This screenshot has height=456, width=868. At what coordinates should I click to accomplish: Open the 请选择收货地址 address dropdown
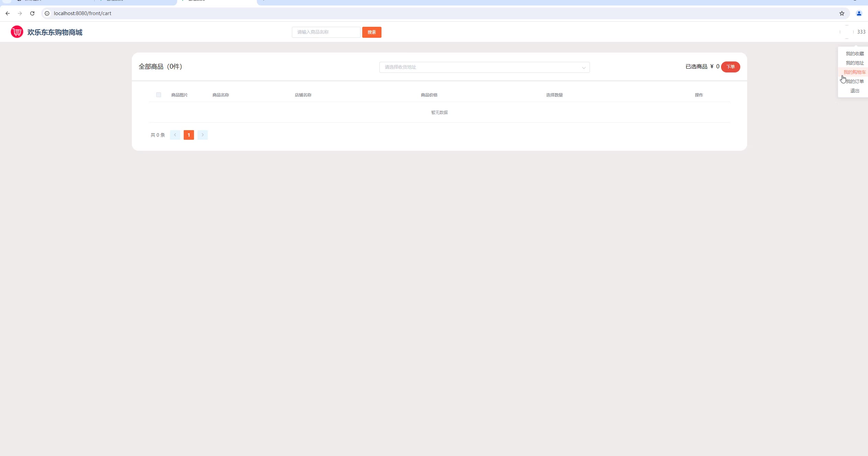pos(481,67)
